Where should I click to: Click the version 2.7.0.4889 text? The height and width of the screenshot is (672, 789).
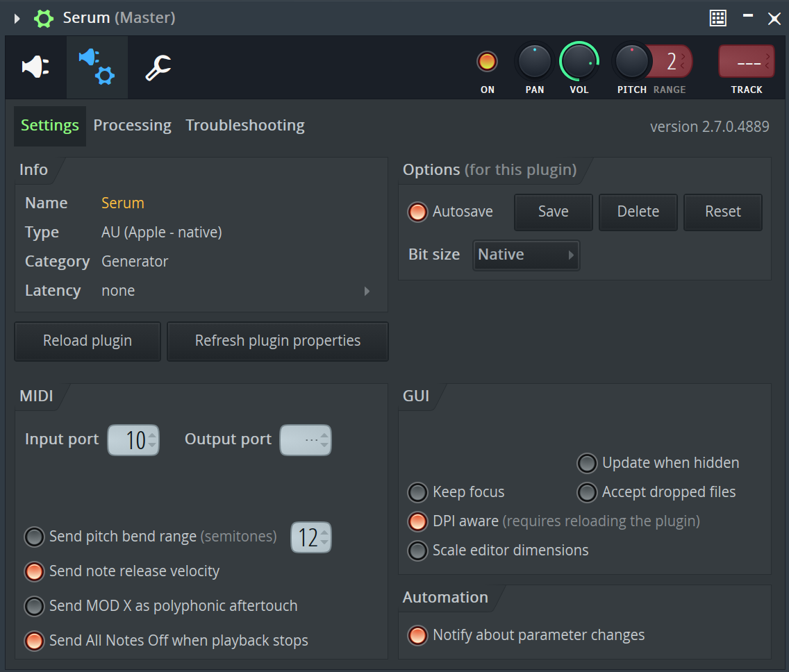[710, 127]
